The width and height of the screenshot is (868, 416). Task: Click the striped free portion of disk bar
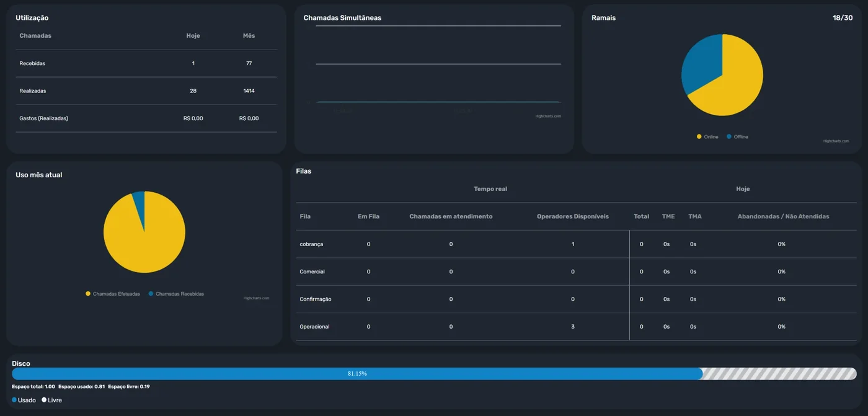coord(780,374)
